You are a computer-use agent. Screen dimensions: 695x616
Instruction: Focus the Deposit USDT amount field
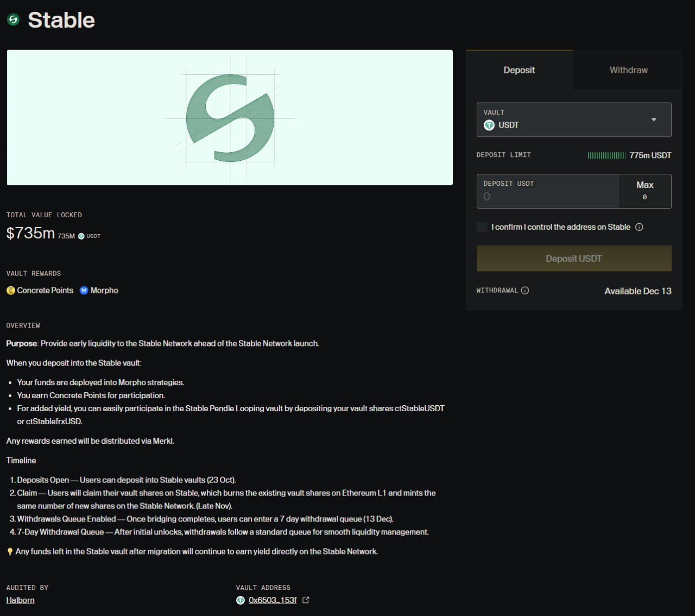(547, 196)
